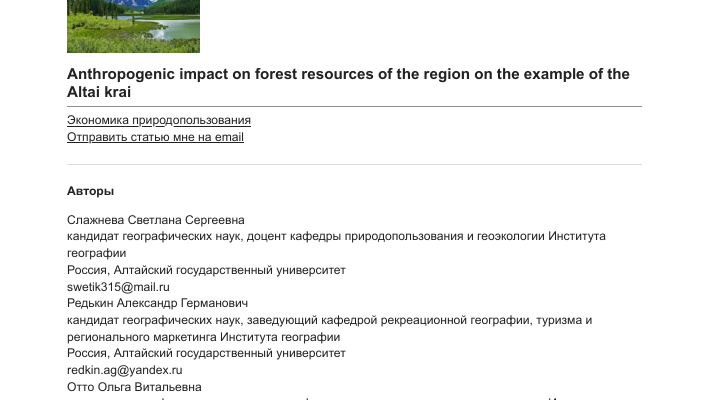Click the 'Anthropogenic impact on forest resources' title

[348, 75]
